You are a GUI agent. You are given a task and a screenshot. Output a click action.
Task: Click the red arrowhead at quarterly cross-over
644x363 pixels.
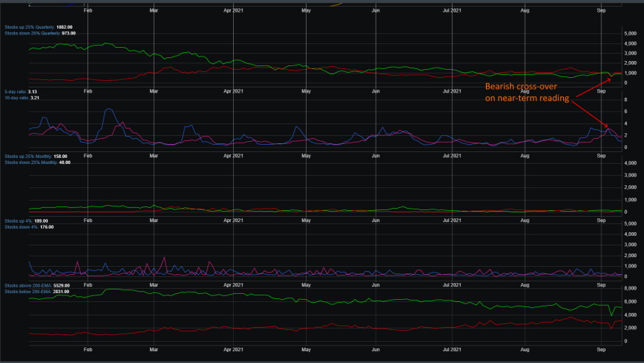tap(609, 79)
